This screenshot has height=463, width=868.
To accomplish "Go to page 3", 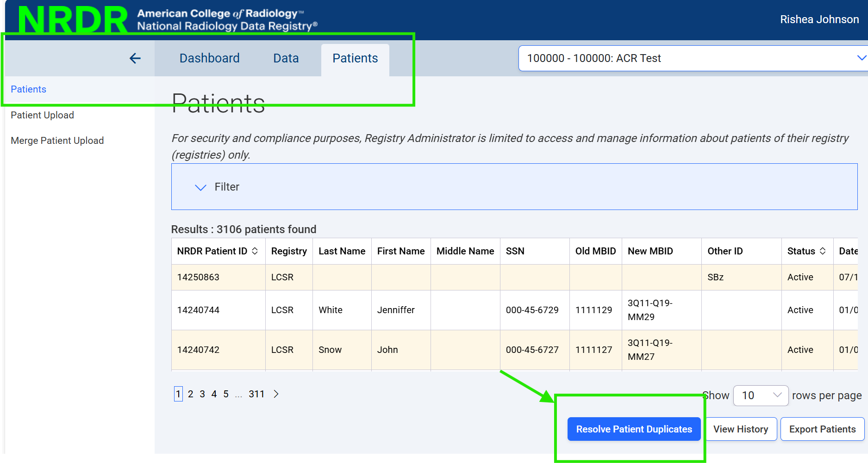I will point(202,394).
